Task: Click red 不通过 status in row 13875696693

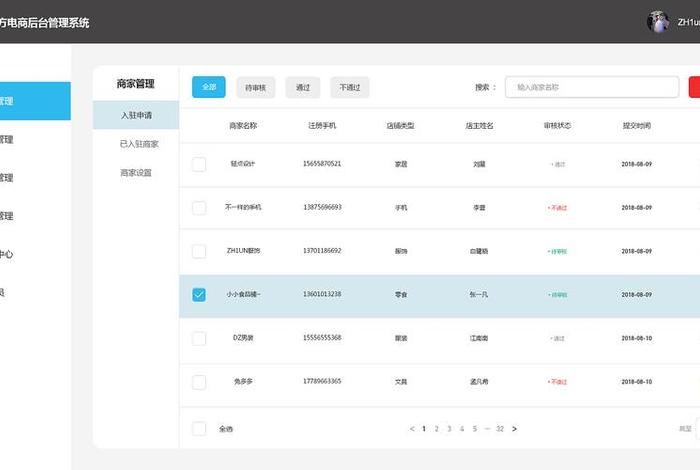Action: [558, 208]
